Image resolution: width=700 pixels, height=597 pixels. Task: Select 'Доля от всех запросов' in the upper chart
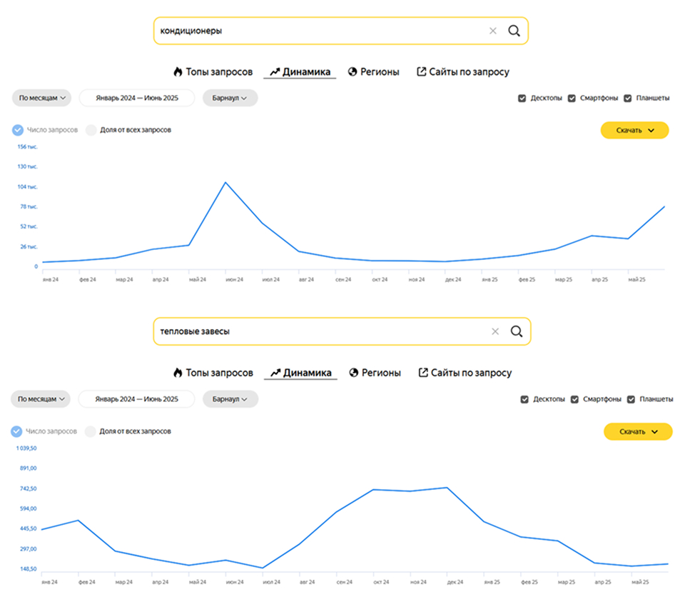pyautogui.click(x=91, y=130)
